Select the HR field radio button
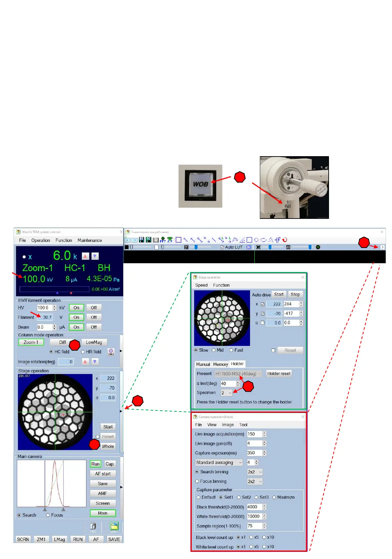This screenshot has height=559, width=392. pyautogui.click(x=83, y=352)
